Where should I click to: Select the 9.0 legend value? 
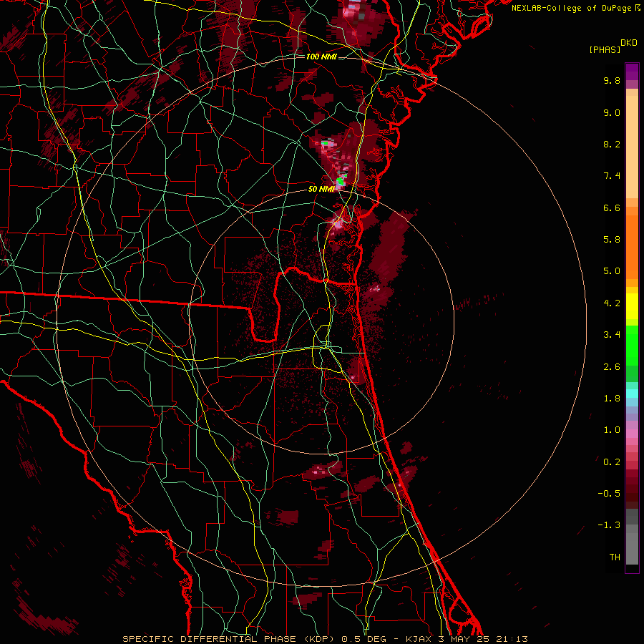click(612, 112)
